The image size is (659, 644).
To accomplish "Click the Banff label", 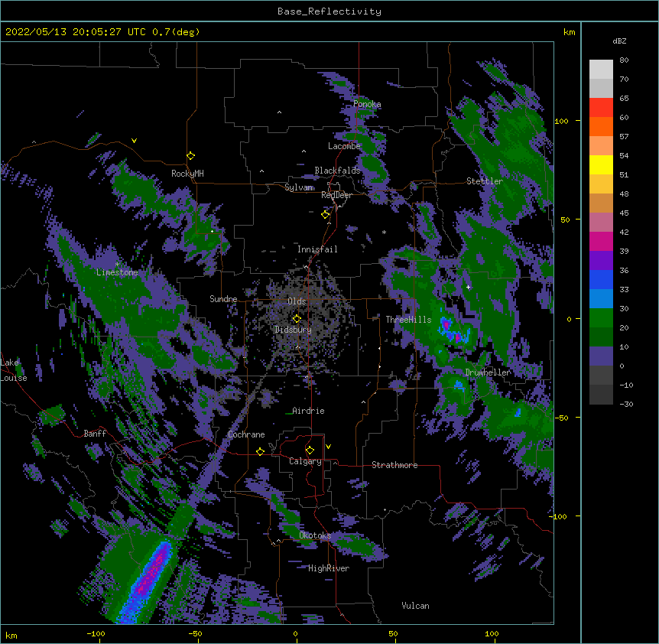I will (95, 434).
